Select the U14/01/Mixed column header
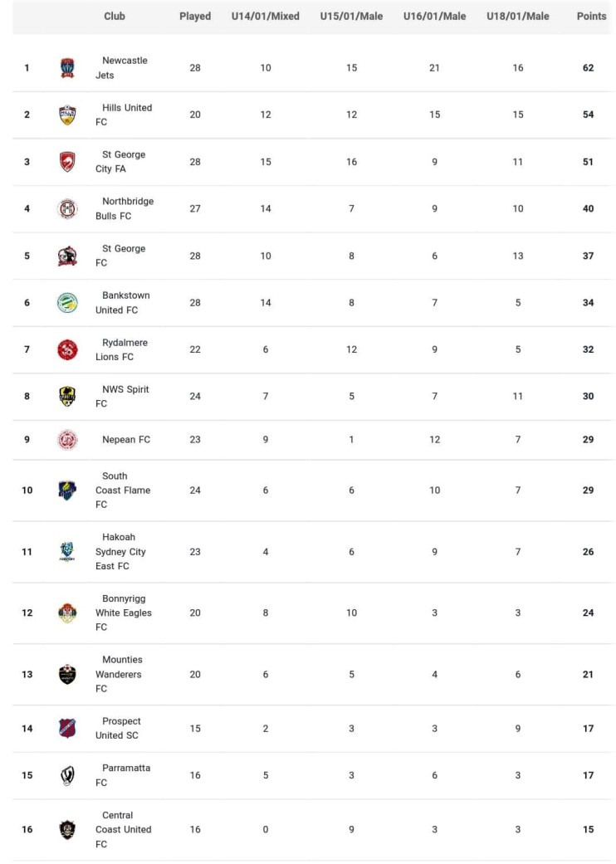The image size is (616, 864). 265,17
